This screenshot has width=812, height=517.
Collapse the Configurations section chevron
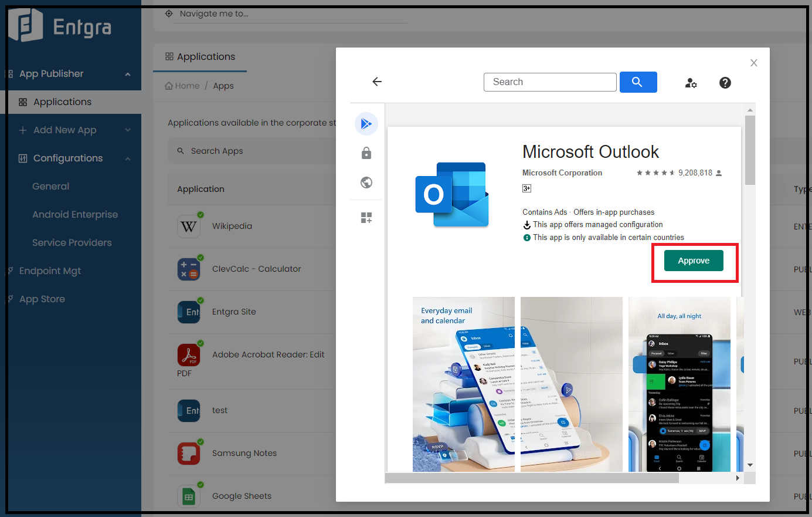[128, 158]
